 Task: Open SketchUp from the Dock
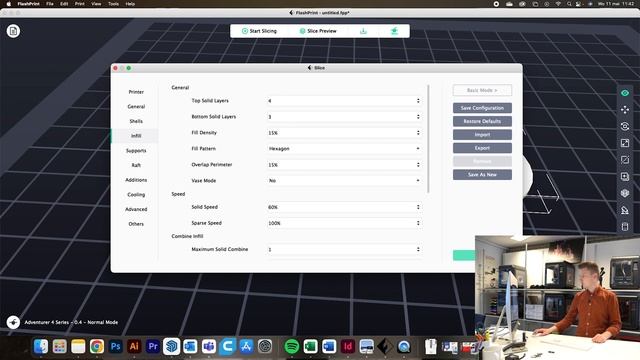(x=171, y=347)
